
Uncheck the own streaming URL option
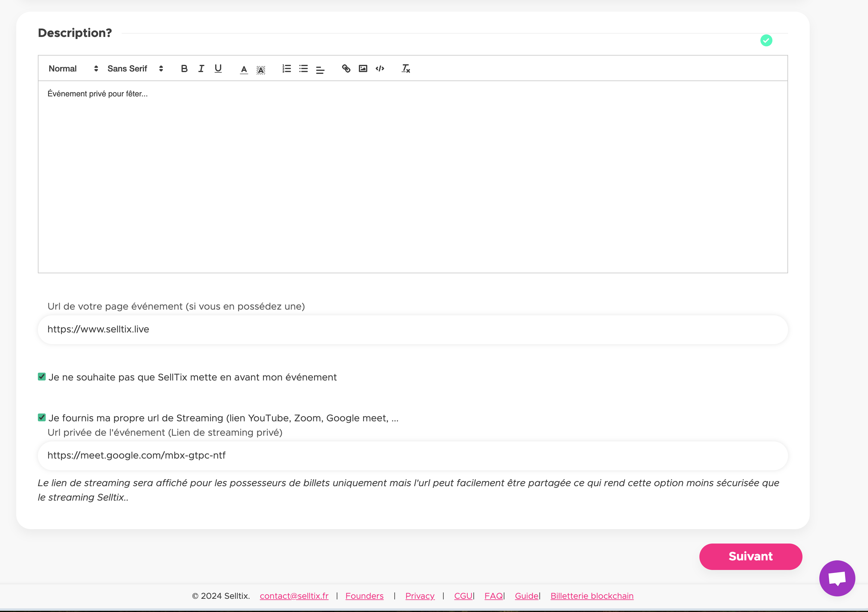tap(42, 417)
